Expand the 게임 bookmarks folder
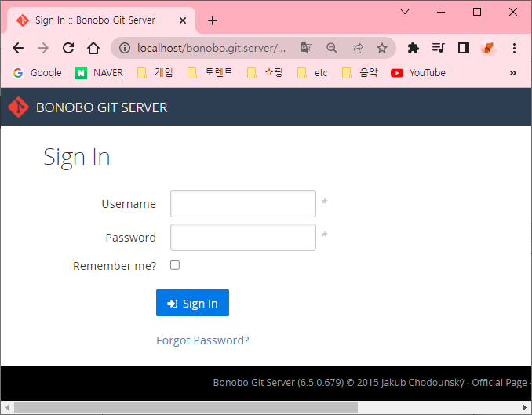This screenshot has height=415, width=532. click(155, 73)
